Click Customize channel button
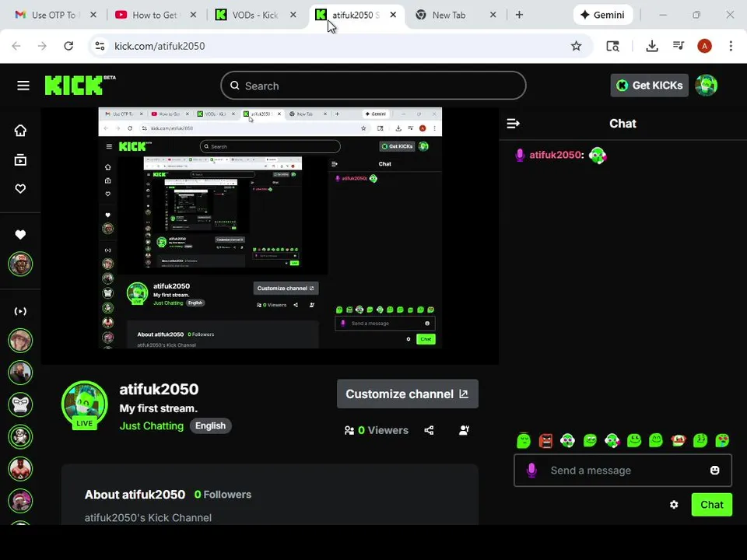This screenshot has width=747, height=560. point(407,394)
